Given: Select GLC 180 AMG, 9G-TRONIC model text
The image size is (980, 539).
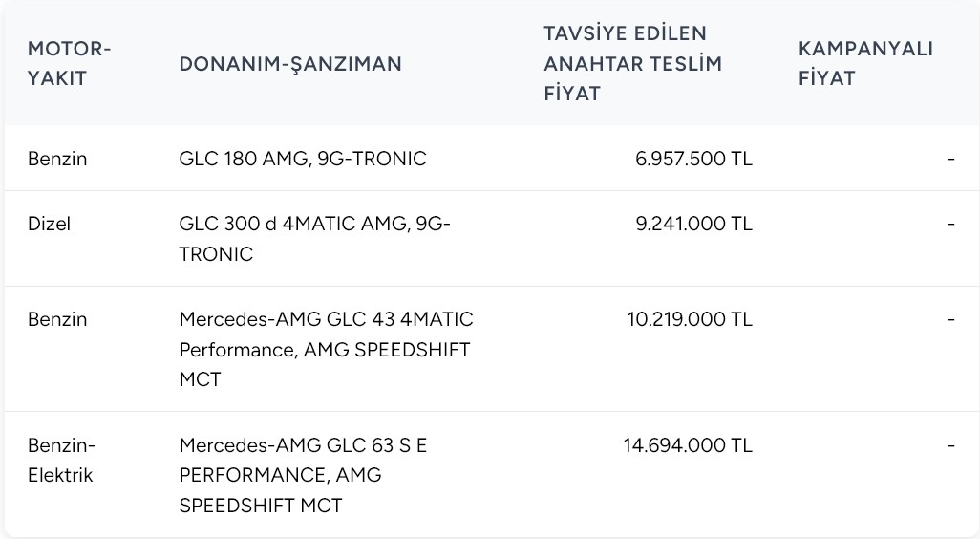Looking at the screenshot, I should tap(303, 159).
